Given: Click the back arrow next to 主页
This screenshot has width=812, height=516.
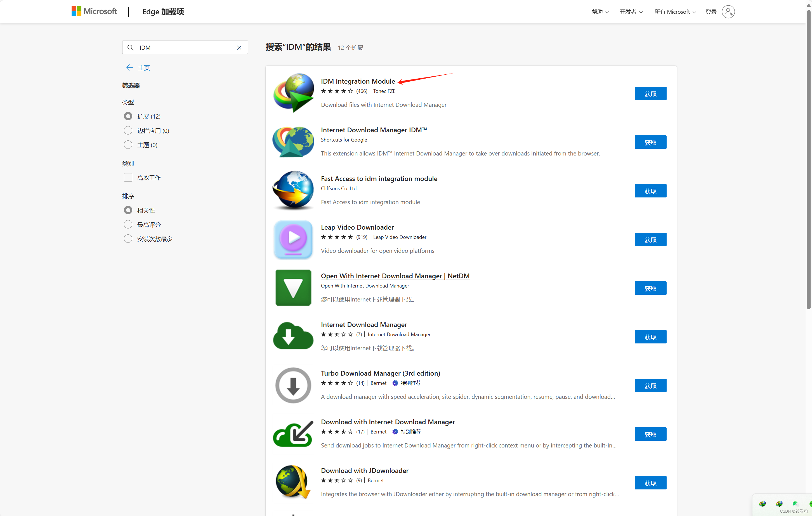Looking at the screenshot, I should (x=129, y=67).
